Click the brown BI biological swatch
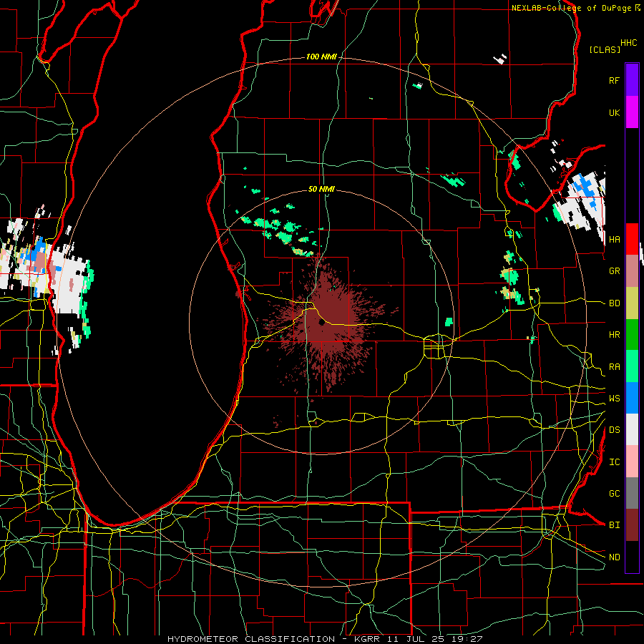 [x=632, y=525]
